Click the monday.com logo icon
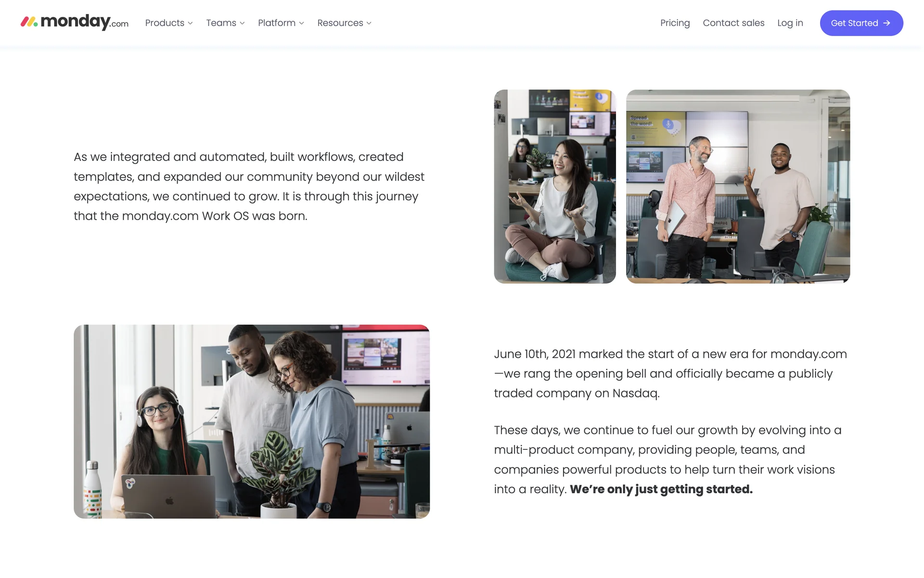This screenshot has height=578, width=924. click(x=29, y=22)
